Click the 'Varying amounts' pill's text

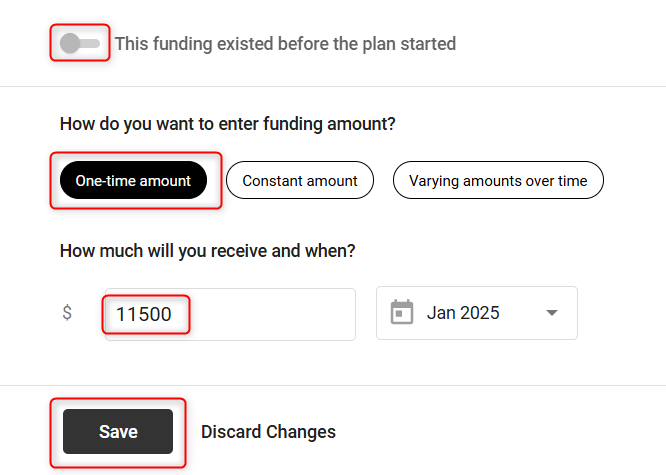(497, 181)
